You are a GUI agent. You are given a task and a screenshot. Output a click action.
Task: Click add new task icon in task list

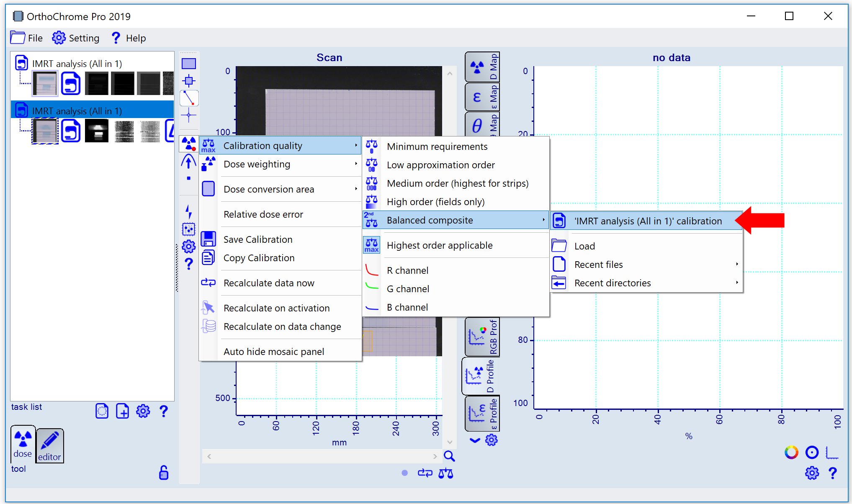point(122,411)
